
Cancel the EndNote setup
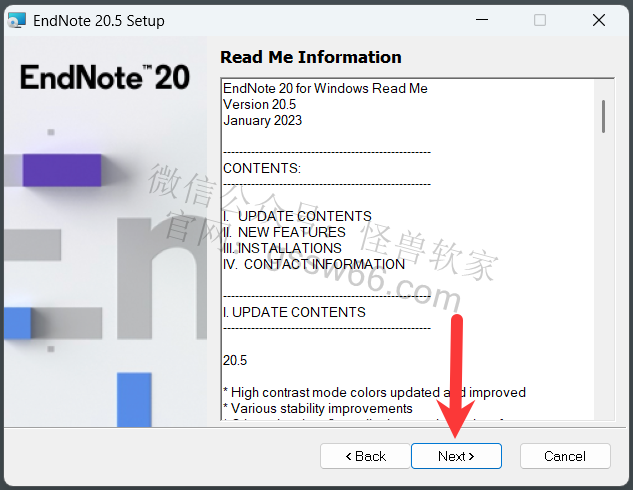coord(565,456)
